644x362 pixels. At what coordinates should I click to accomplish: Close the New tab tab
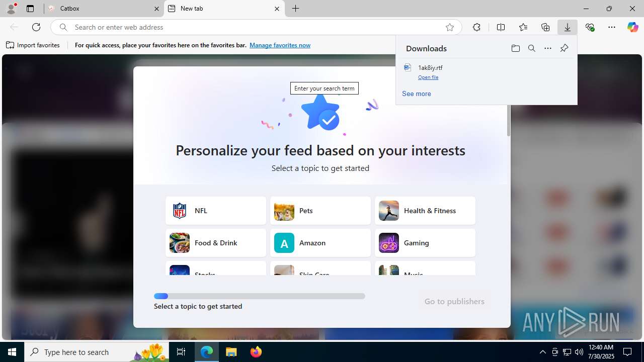point(277,9)
